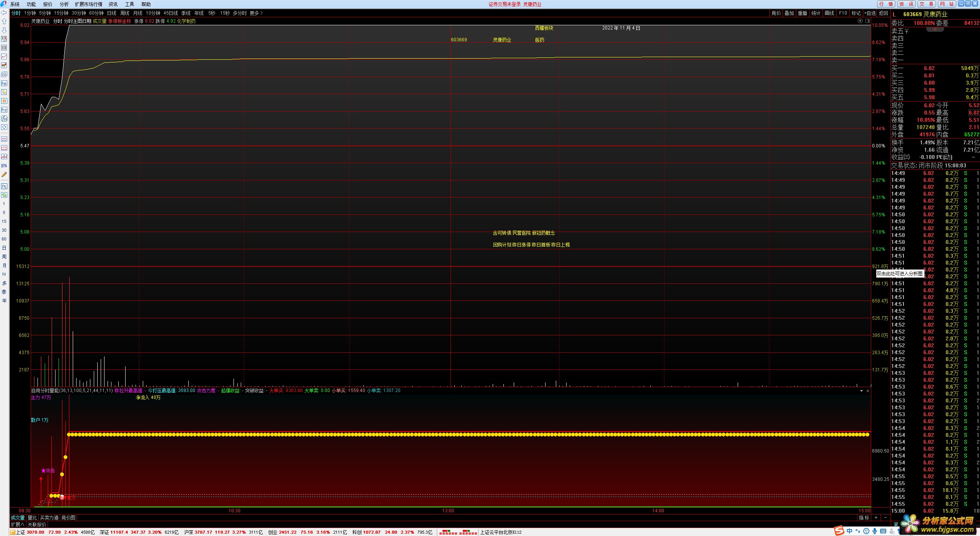
Task: Click the 画线 draw line button
Action: (830, 13)
